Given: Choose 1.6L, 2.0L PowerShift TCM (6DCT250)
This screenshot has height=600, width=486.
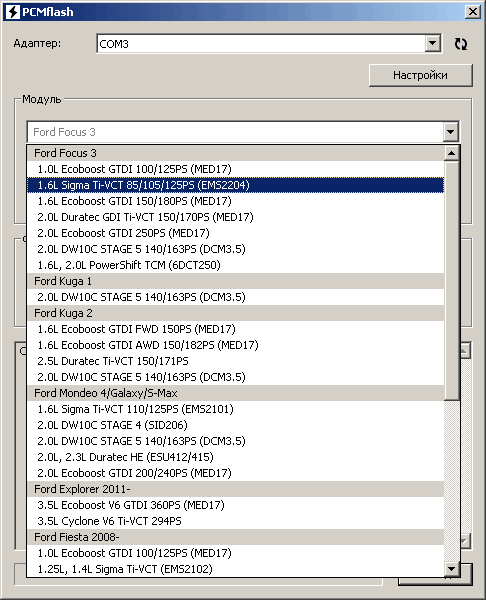Looking at the screenshot, I should tap(235, 265).
